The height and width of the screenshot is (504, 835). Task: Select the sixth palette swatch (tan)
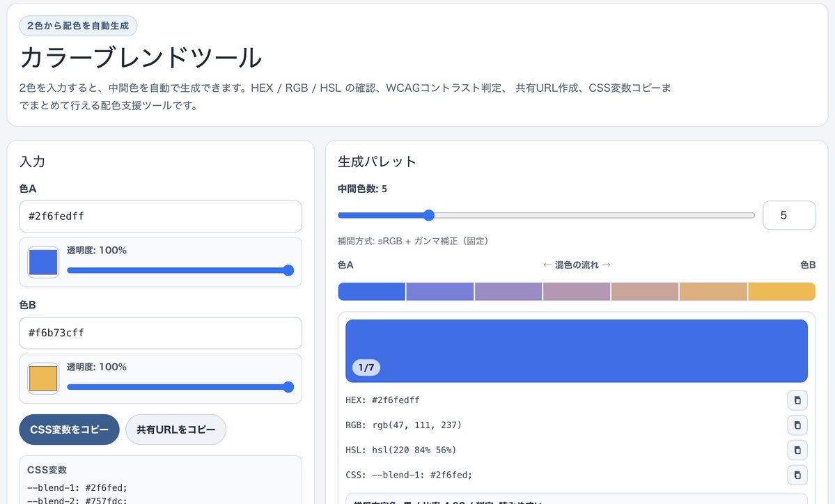pos(714,292)
